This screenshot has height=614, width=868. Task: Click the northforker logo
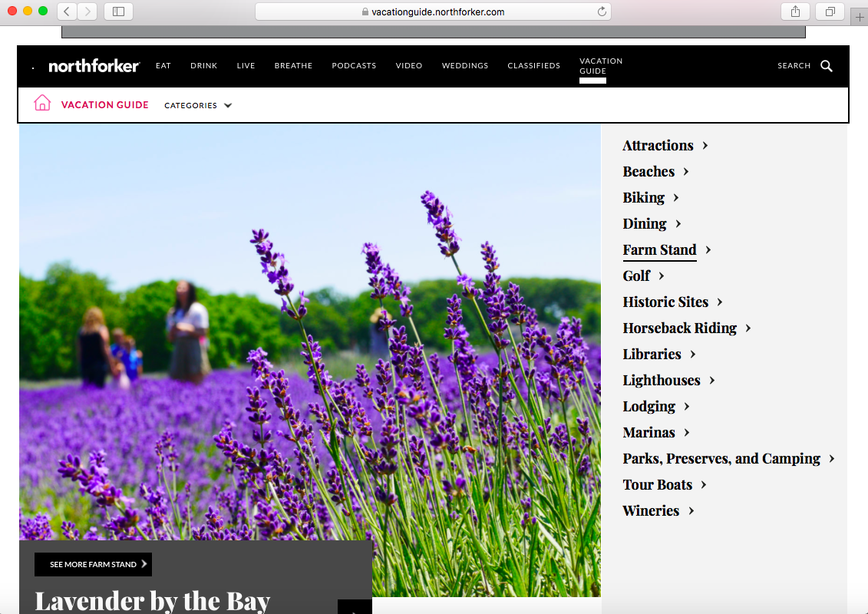tap(94, 66)
